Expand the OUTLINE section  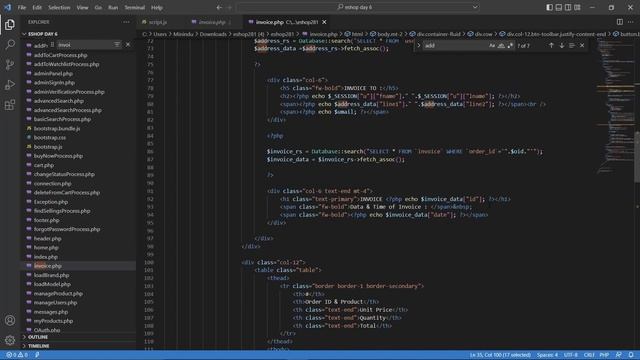[x=38, y=337]
